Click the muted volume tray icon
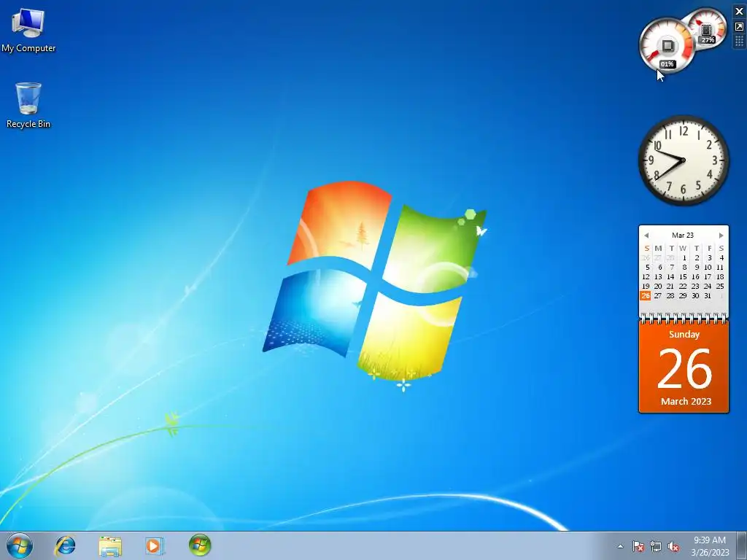The height and width of the screenshot is (560, 747). coord(673,546)
